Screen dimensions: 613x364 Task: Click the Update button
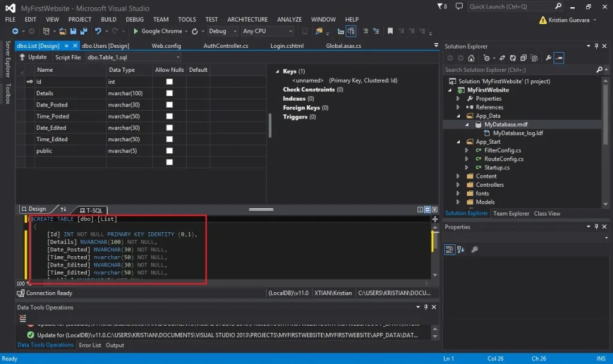click(34, 57)
